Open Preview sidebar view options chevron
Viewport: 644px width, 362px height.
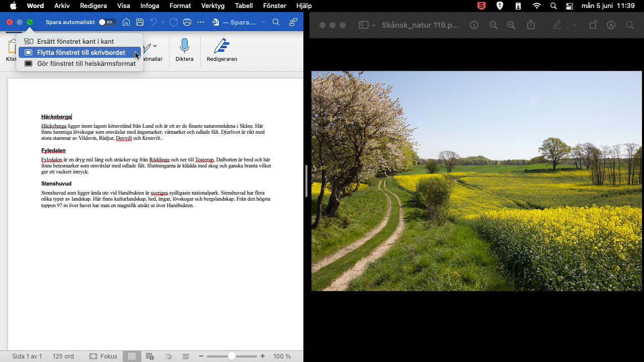[373, 26]
